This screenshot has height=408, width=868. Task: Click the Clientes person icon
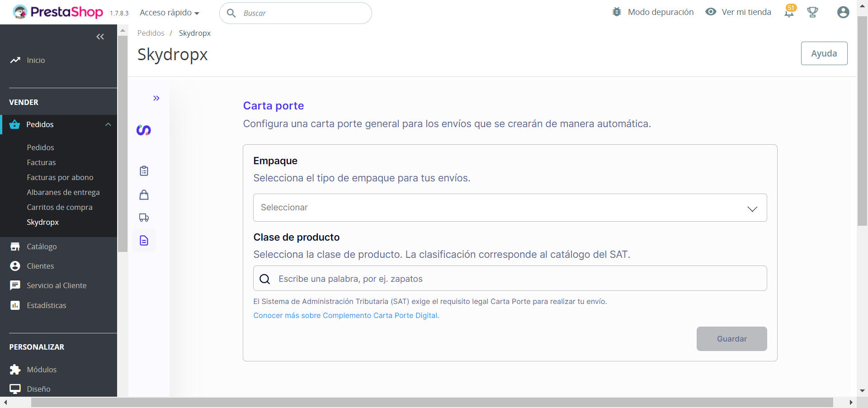click(15, 266)
